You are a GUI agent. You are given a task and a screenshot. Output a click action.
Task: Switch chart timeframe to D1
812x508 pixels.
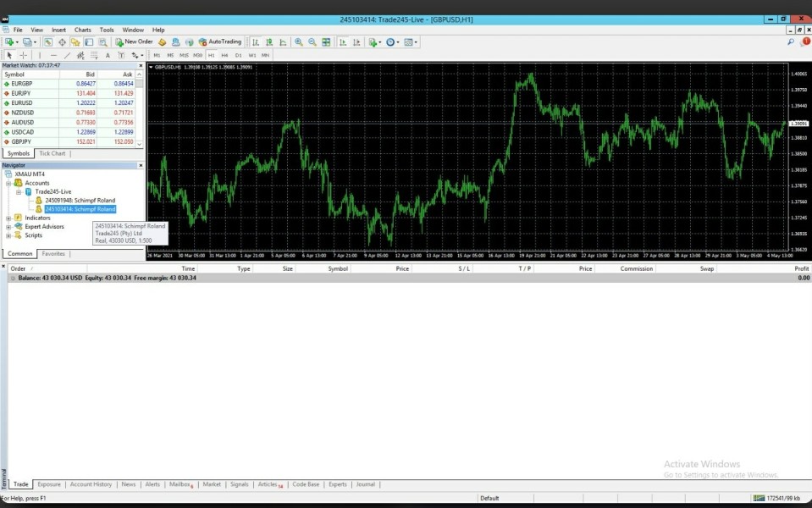[238, 55]
